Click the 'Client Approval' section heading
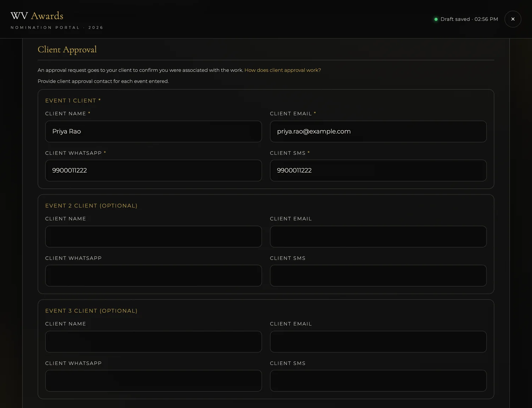This screenshot has width=532, height=408. [x=67, y=50]
